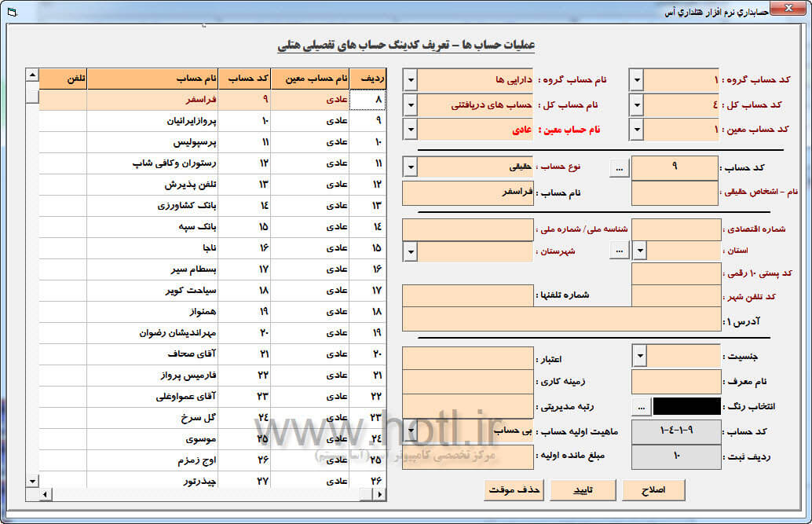Open the نام حساب معین dropdown
812x524 pixels.
[x=410, y=130]
